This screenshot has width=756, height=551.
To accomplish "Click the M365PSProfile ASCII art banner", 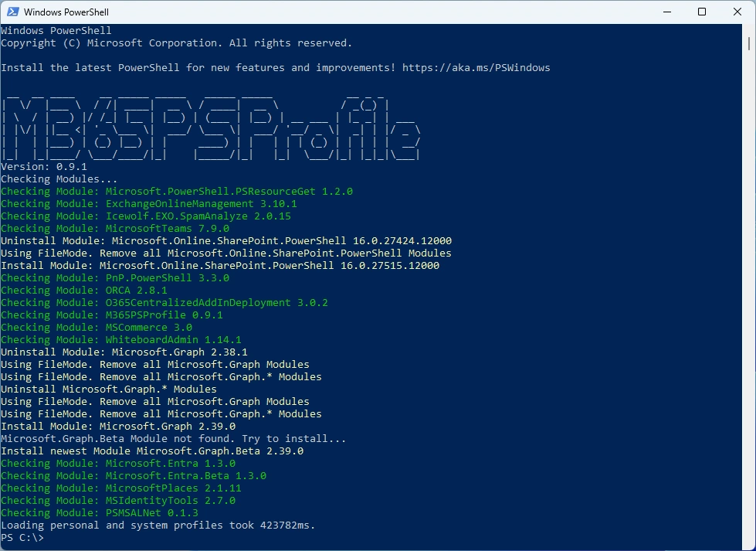I will click(x=211, y=128).
